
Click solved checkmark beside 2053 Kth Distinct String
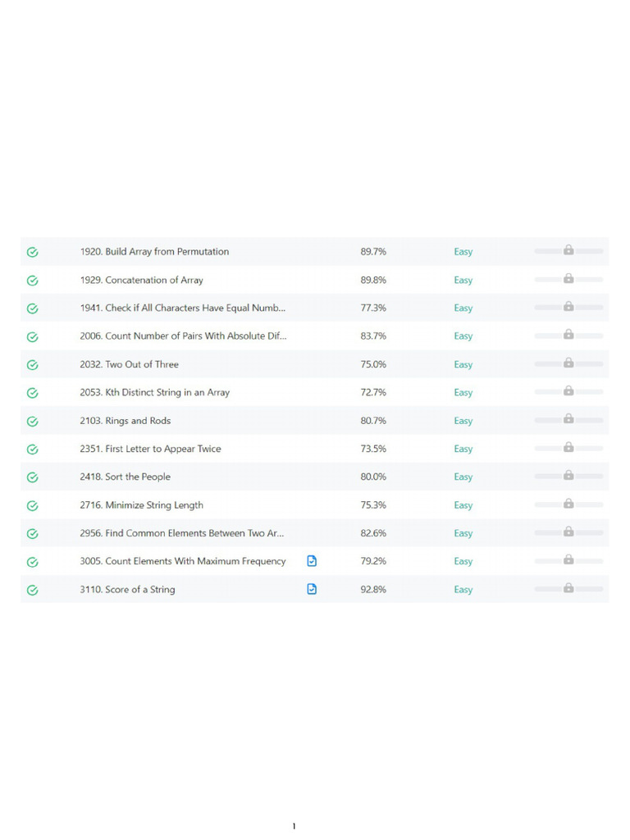(33, 393)
